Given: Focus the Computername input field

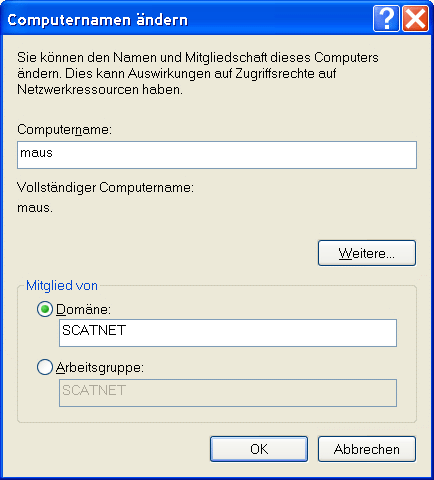Looking at the screenshot, I should [217, 155].
